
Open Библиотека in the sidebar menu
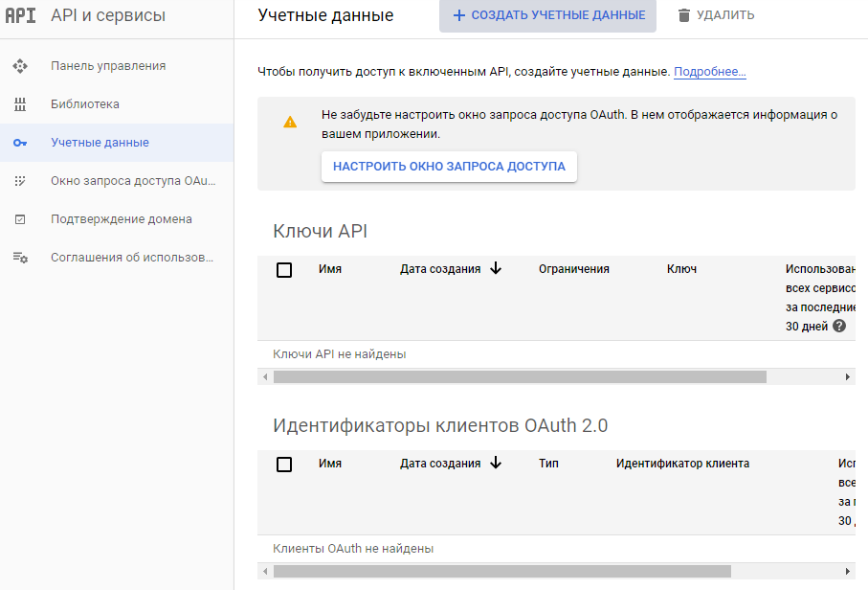tap(85, 104)
